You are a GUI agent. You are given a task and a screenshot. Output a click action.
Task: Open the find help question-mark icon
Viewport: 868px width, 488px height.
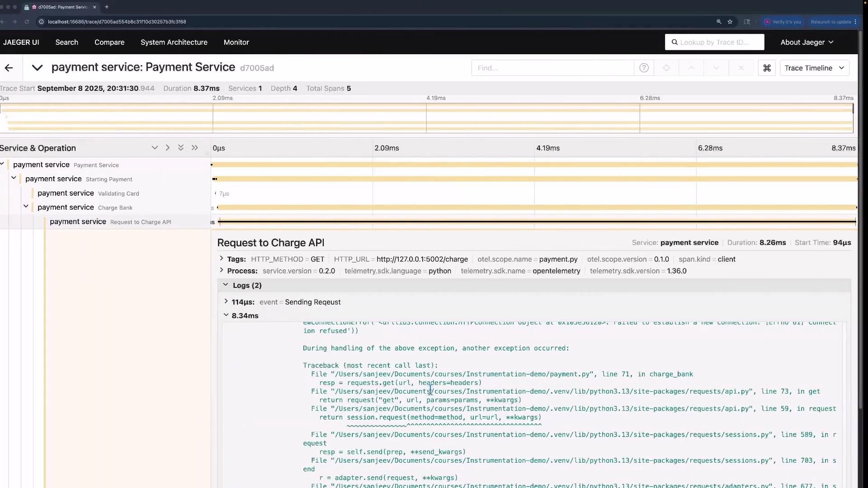pos(644,68)
